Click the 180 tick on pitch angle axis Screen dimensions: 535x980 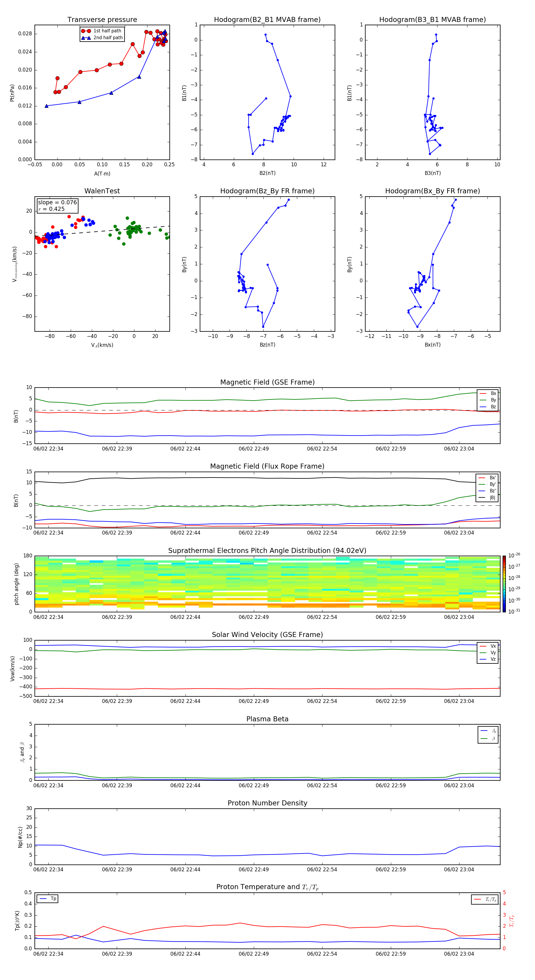coord(28,556)
